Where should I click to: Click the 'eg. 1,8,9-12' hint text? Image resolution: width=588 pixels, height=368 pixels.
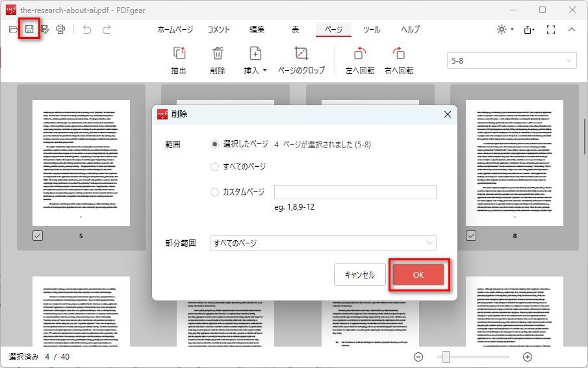294,207
